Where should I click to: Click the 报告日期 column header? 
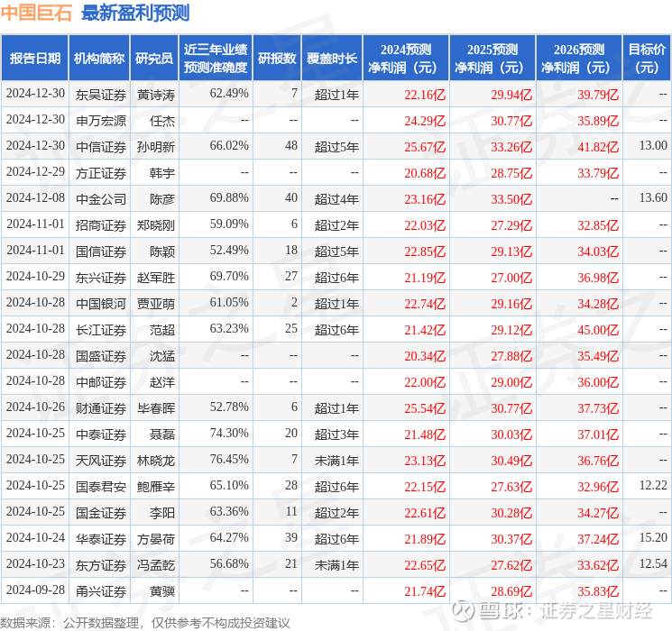tap(34, 59)
